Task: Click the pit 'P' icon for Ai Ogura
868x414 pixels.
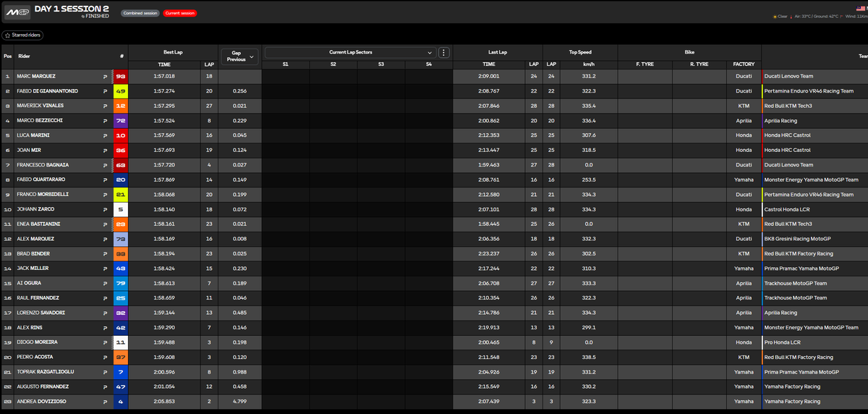Action: (106, 283)
